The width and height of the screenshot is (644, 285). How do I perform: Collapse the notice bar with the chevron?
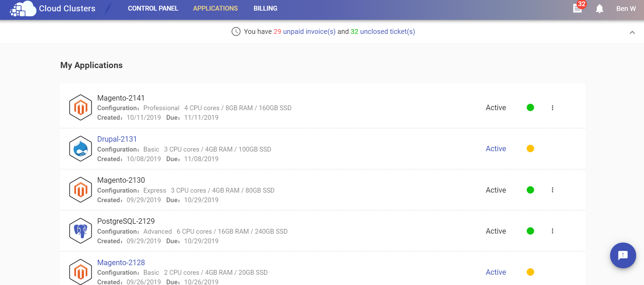pos(632,33)
